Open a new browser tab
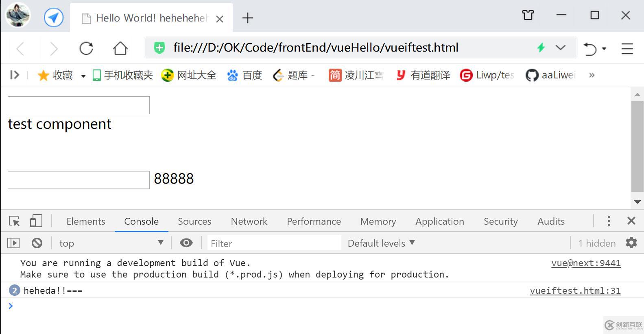 pos(247,18)
